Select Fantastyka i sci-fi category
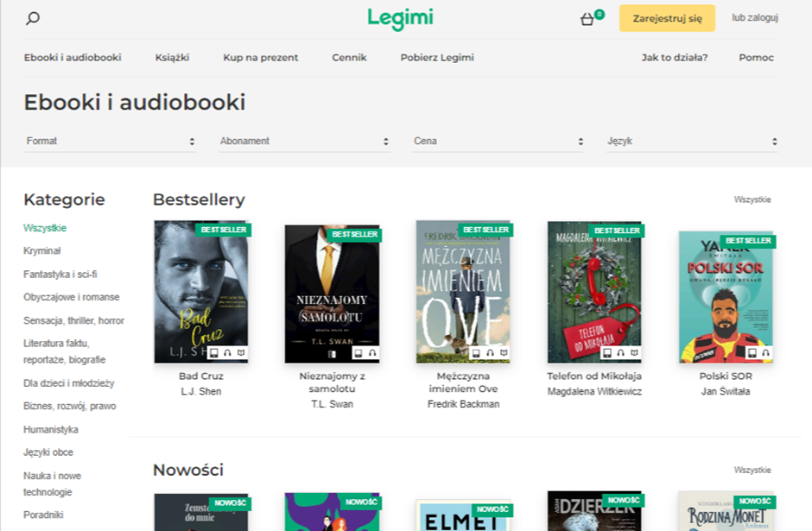The image size is (812, 531). click(60, 275)
